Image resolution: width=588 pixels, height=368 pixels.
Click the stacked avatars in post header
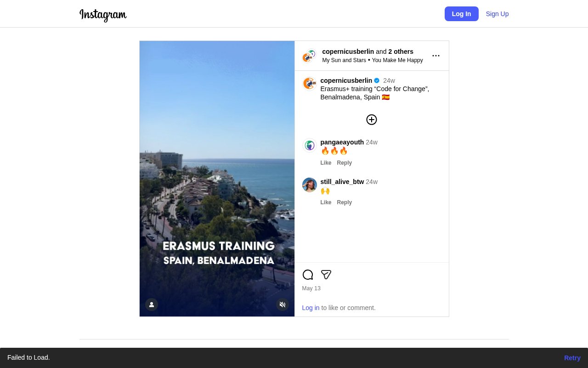[309, 56]
